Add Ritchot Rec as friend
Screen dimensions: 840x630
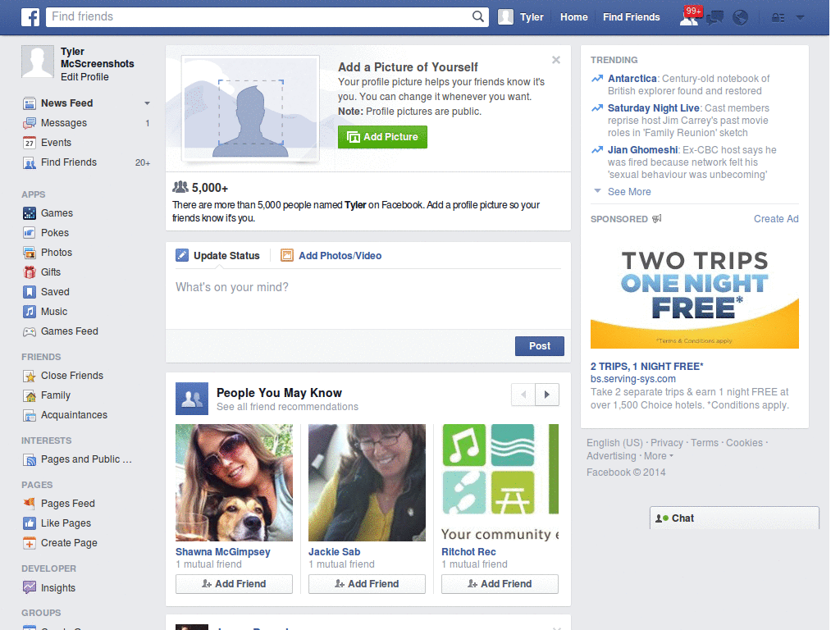point(500,584)
